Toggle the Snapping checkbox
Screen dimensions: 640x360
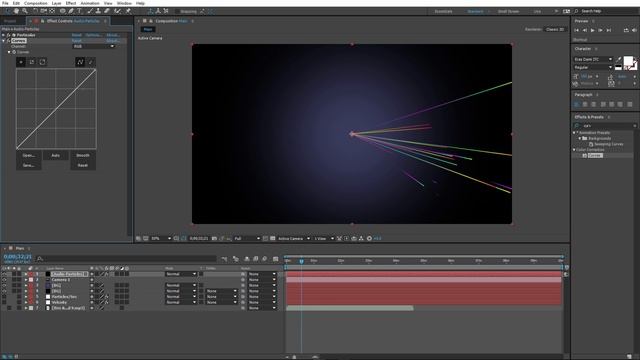(x=177, y=11)
